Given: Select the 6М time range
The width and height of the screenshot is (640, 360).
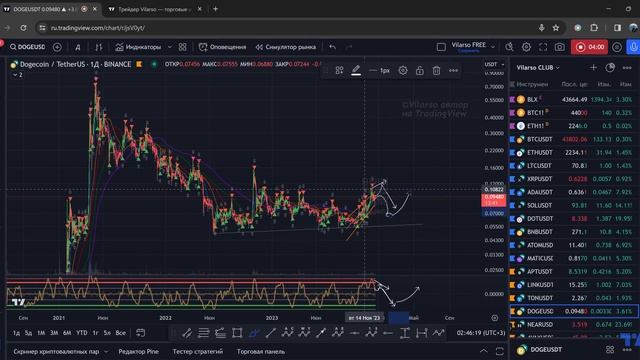Looking at the screenshot, I should pos(67,333).
